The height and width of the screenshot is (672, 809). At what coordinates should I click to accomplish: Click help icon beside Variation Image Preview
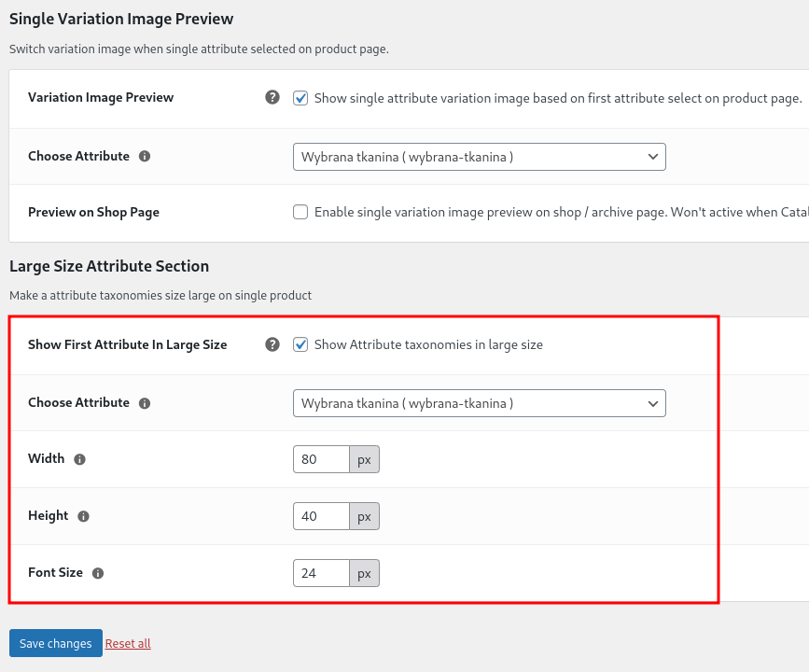point(272,97)
